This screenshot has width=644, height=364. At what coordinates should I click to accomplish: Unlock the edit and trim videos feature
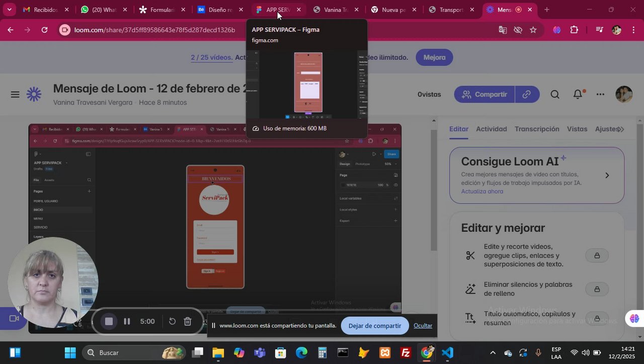click(597, 256)
